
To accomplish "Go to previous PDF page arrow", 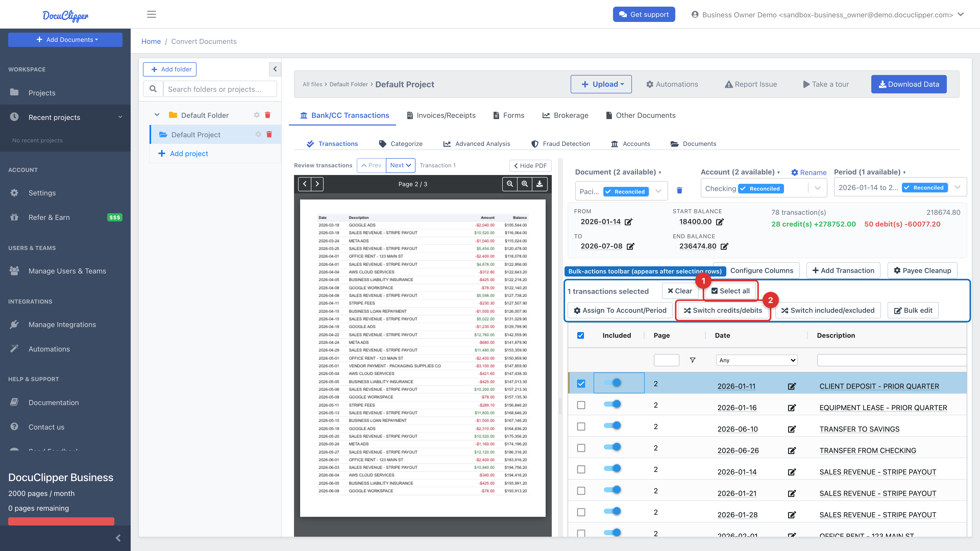I will click(x=305, y=184).
